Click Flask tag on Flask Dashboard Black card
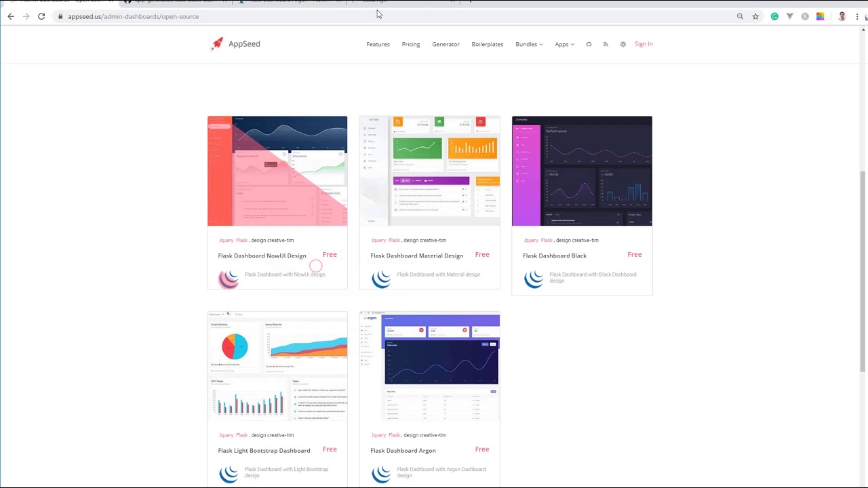The height and width of the screenshot is (488, 868). click(x=547, y=240)
